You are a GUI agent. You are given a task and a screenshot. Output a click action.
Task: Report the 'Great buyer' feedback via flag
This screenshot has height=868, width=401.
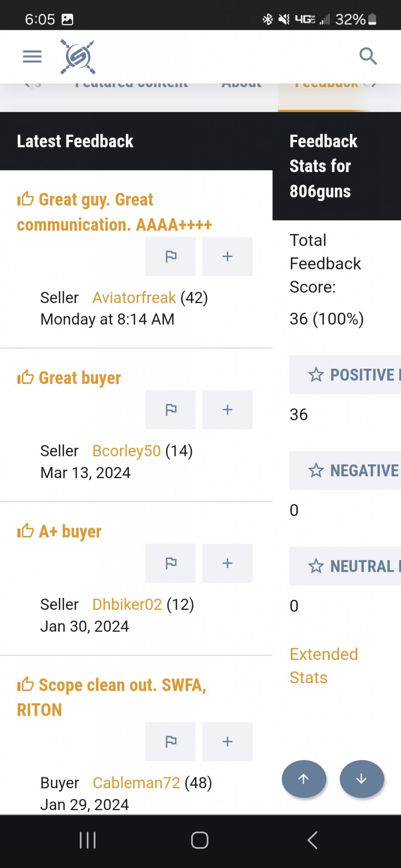[170, 409]
